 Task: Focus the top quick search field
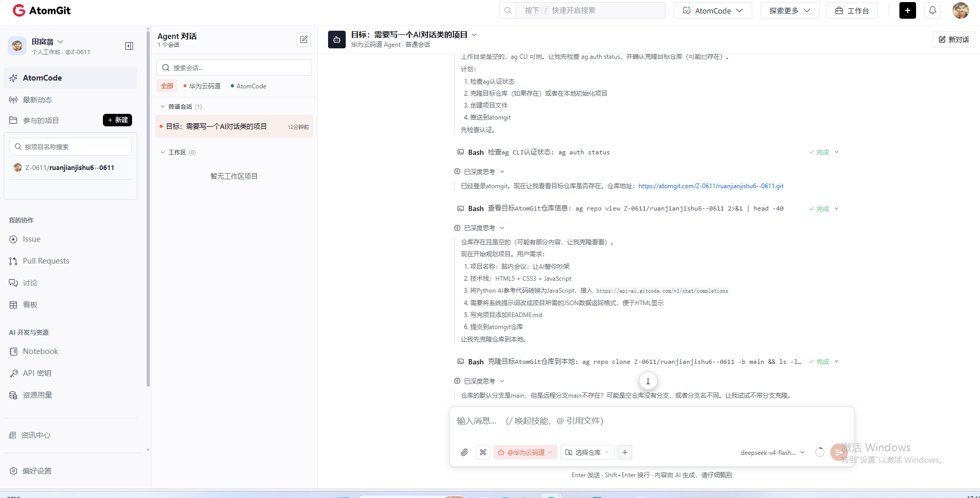click(590, 10)
